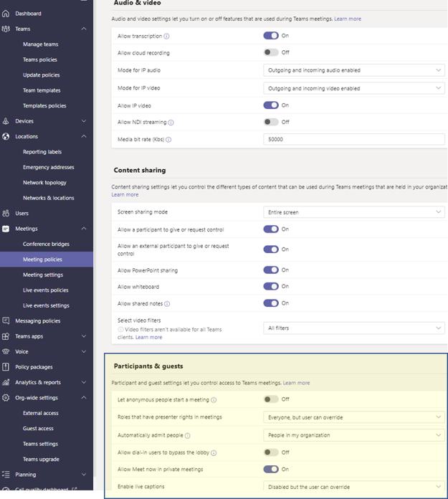
Task: Expand the Voice section chevron
Action: tap(84, 351)
